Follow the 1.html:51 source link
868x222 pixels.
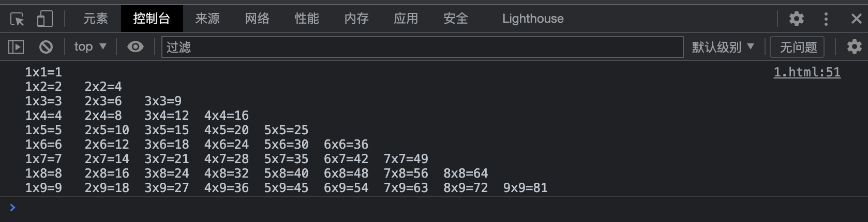(x=807, y=72)
